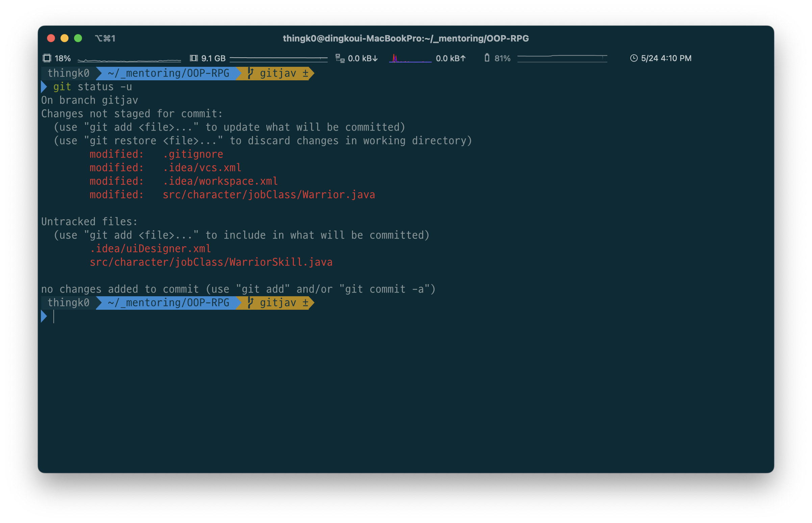This screenshot has width=812, height=523.
Task: Click the yellow minimize window button
Action: pyautogui.click(x=65, y=38)
